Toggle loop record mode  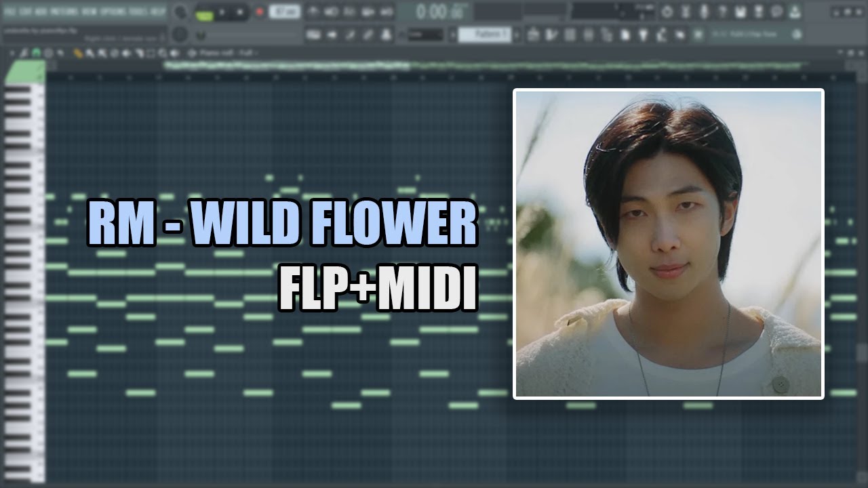coord(386,12)
